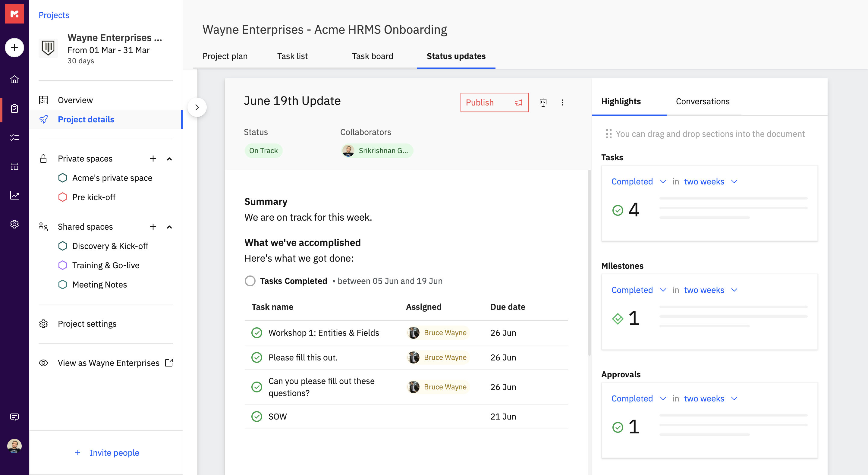Click the presentation mode icon next to Publish
This screenshot has height=475, width=868.
(x=543, y=102)
